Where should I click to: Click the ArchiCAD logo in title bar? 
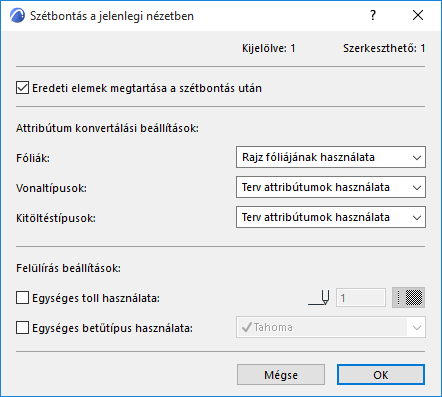(17, 16)
